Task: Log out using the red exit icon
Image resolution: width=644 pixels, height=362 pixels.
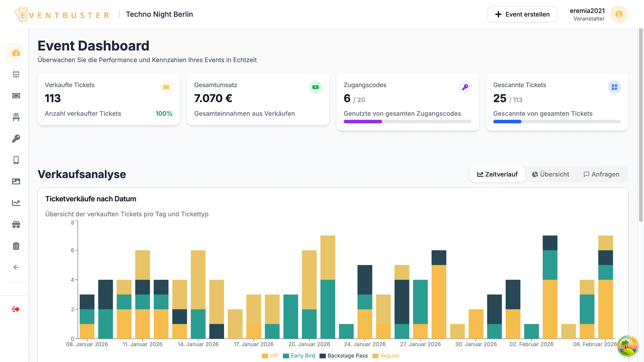Action: tap(16, 309)
